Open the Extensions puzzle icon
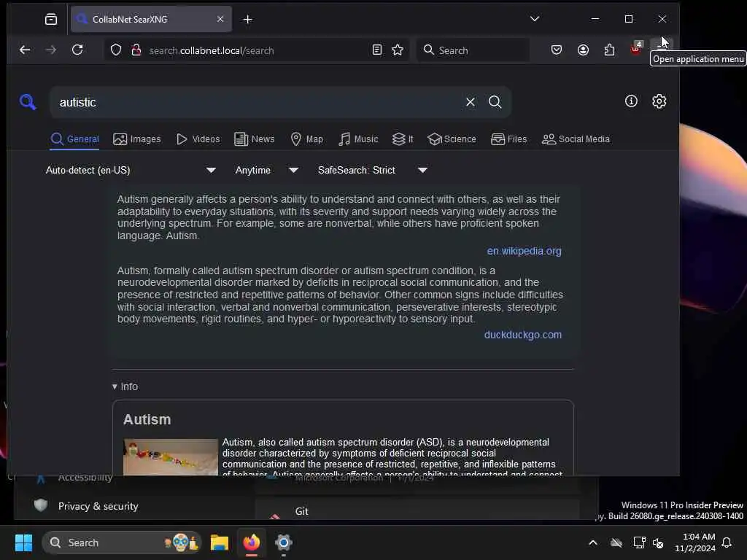 click(x=609, y=50)
